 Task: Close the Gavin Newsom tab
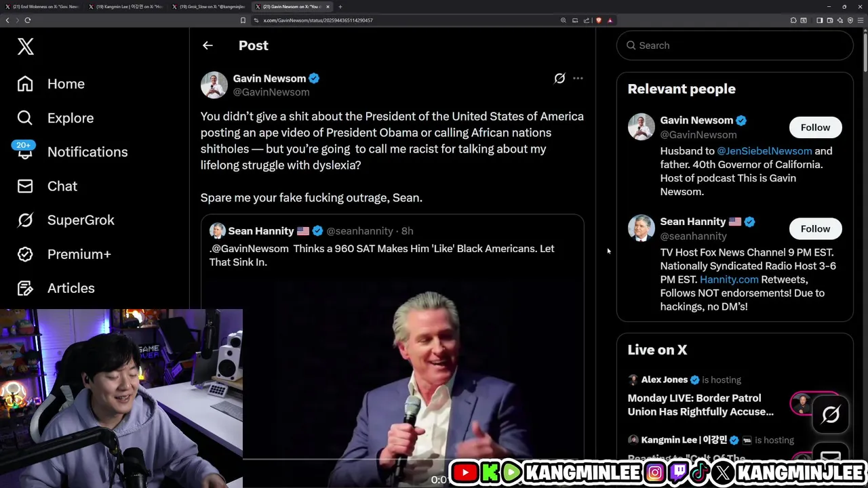[328, 7]
